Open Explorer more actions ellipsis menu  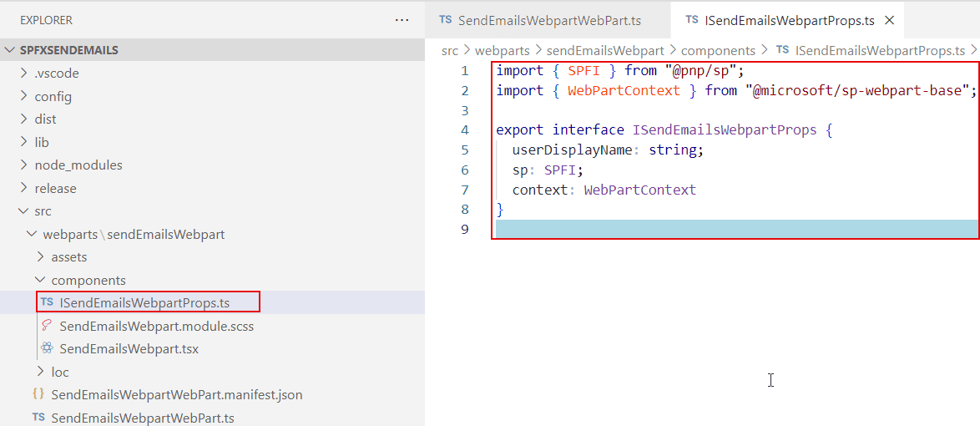tap(402, 20)
